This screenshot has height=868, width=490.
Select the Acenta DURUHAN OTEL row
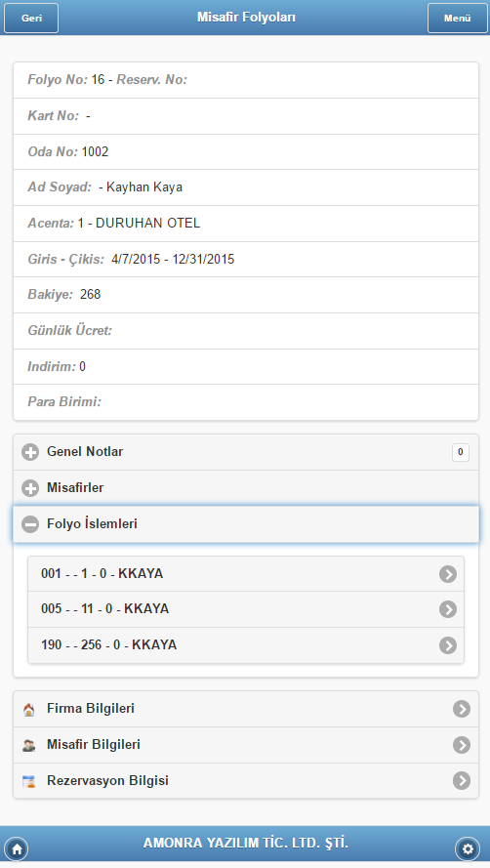point(246,223)
